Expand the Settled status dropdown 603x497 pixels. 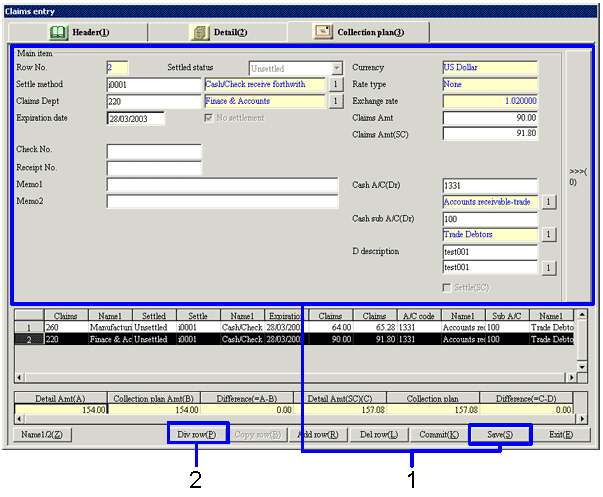pyautogui.click(x=337, y=69)
